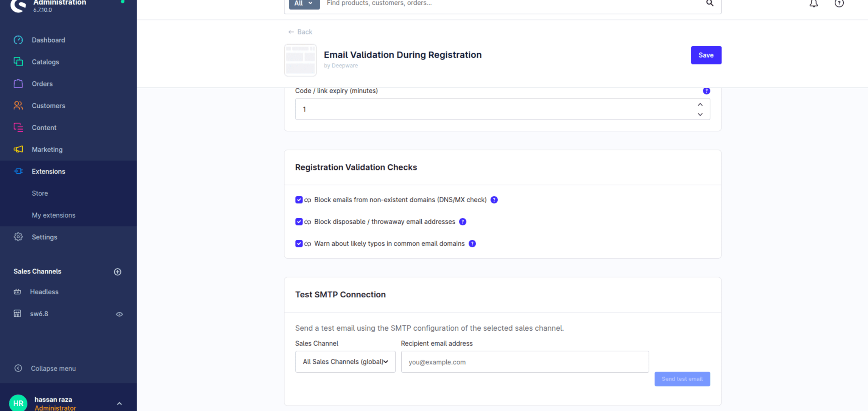The height and width of the screenshot is (411, 868).
Task: Click the help question mark icon in the header
Action: pyautogui.click(x=839, y=3)
